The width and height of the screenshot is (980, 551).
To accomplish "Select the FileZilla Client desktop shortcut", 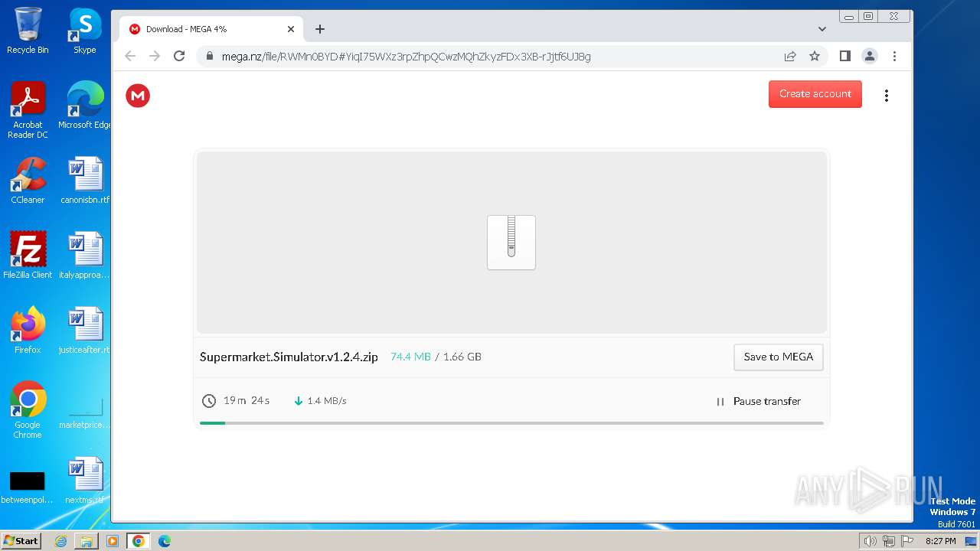I will point(28,256).
